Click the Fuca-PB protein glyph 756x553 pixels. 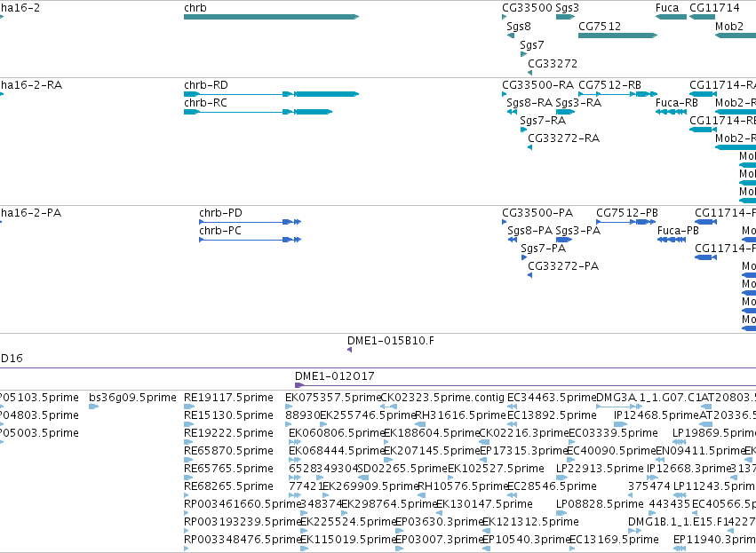pos(672,240)
